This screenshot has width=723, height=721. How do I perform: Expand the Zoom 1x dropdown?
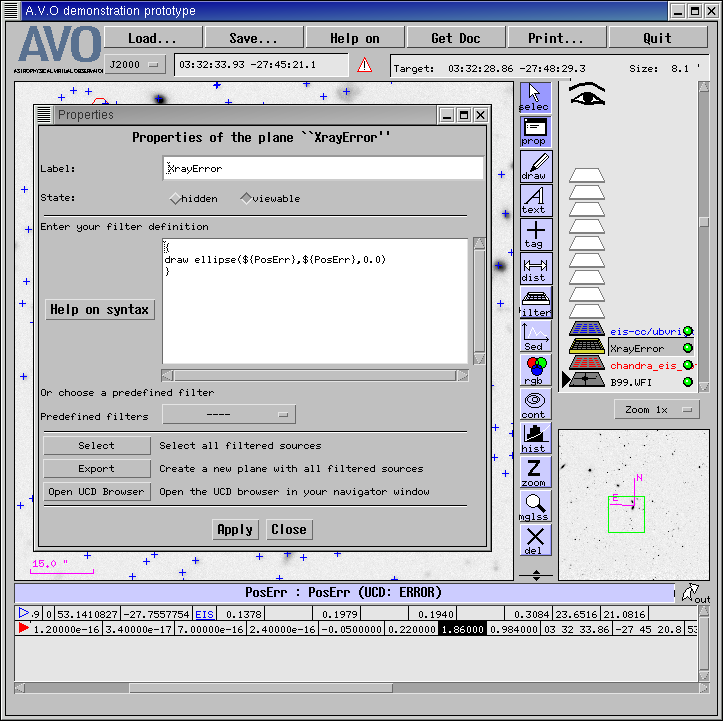(655, 410)
